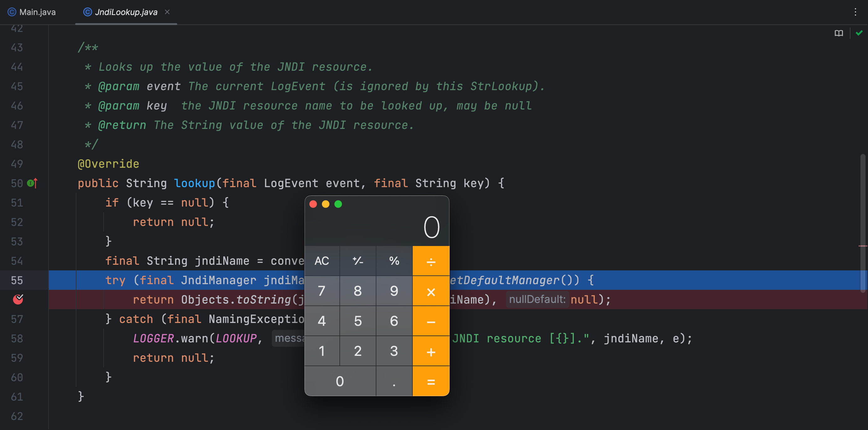Click the red error stripe mark on scrollbar

[x=863, y=246]
